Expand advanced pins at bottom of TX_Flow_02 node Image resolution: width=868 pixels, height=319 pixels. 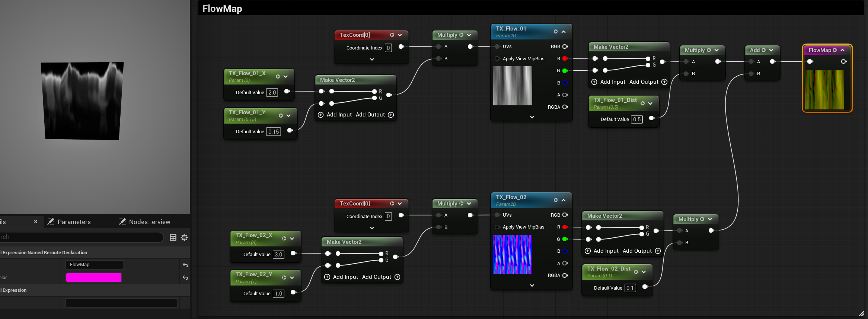[x=532, y=285]
